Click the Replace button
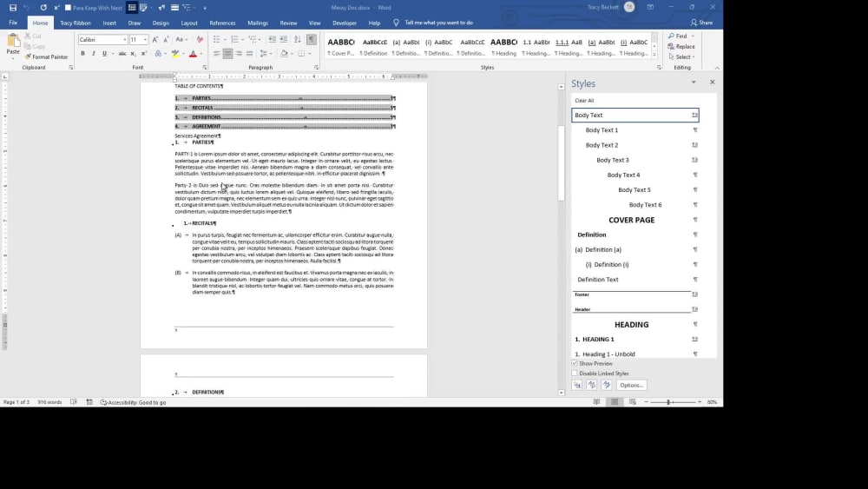 pyautogui.click(x=681, y=47)
